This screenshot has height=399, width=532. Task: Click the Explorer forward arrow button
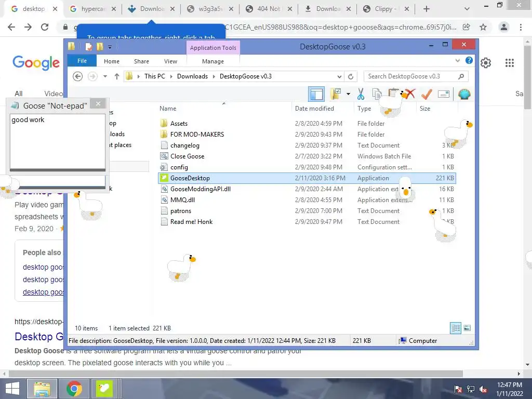(92, 76)
